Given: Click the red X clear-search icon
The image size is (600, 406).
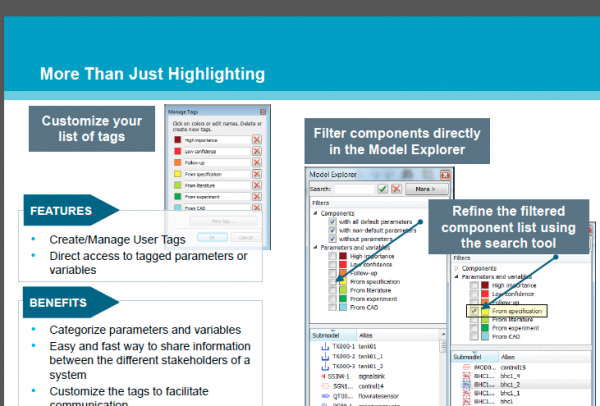Looking at the screenshot, I should click(x=395, y=188).
